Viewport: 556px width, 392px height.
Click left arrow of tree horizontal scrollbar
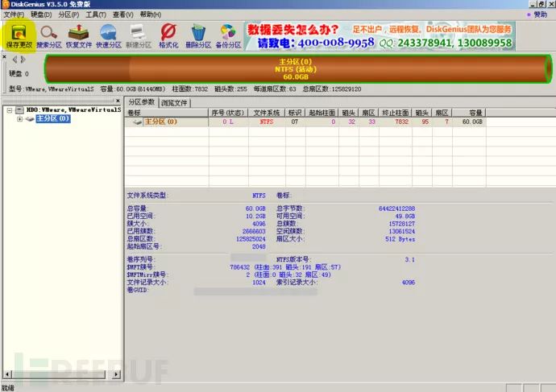pyautogui.click(x=7, y=374)
